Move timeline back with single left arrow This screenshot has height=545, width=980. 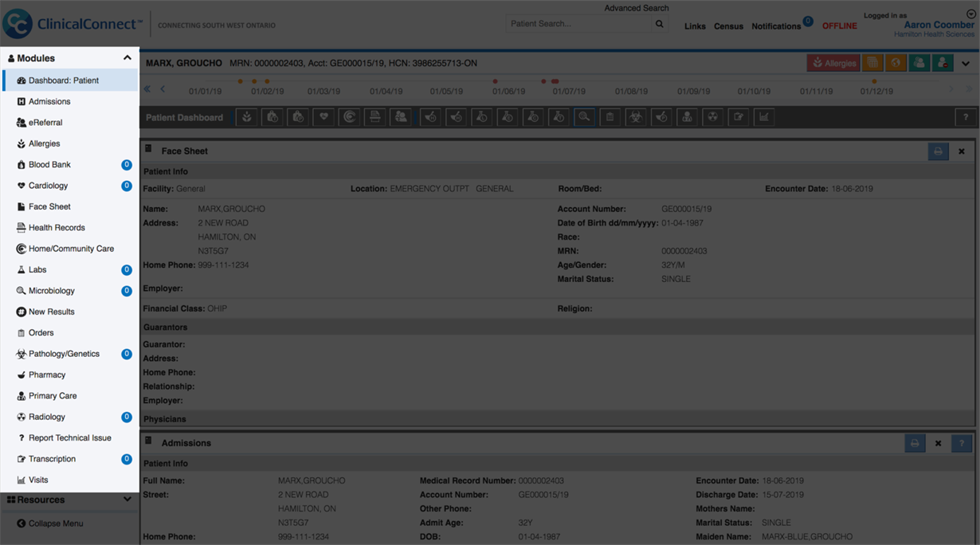tap(163, 89)
